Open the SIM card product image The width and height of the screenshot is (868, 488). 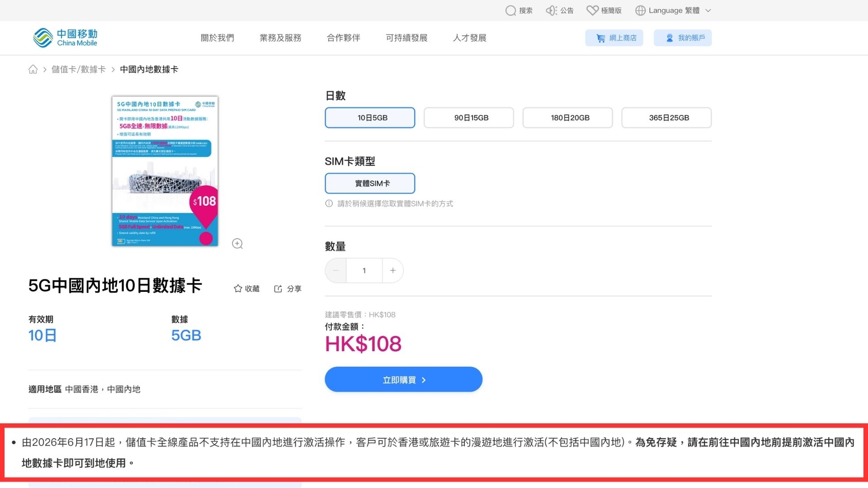(x=165, y=171)
